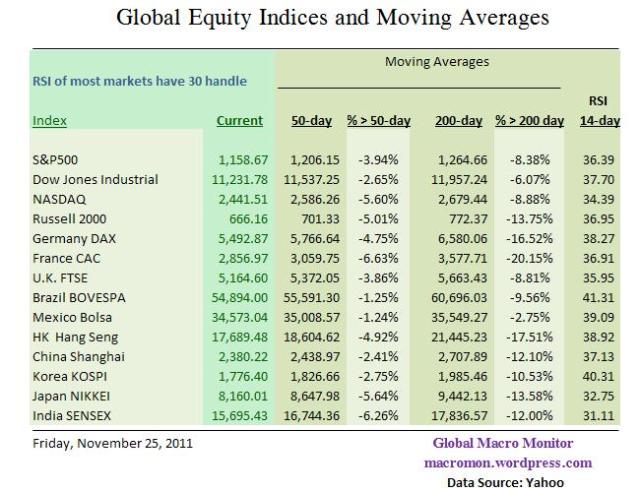Select the 50-day column header
This screenshot has height=492, width=640.
tap(312, 121)
